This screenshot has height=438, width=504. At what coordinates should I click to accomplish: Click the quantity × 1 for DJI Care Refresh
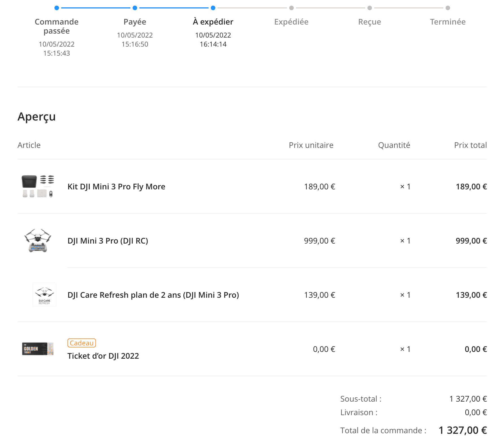click(x=405, y=295)
